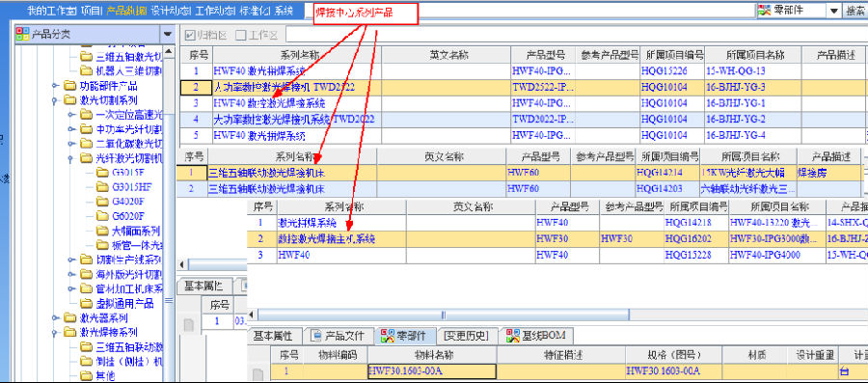Screen dimensions: 868x383
Task: Click 焊接房 product description cell
Action: click(828, 173)
